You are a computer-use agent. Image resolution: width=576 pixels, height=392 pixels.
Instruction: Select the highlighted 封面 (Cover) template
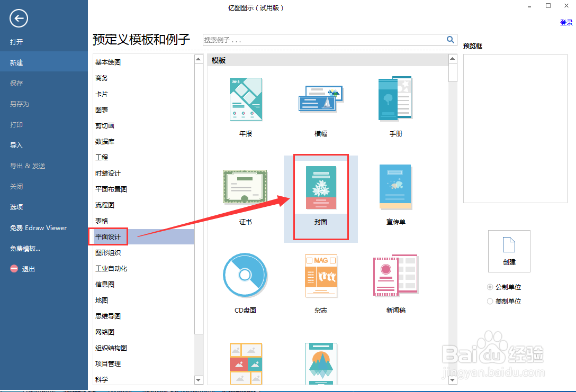click(320, 188)
